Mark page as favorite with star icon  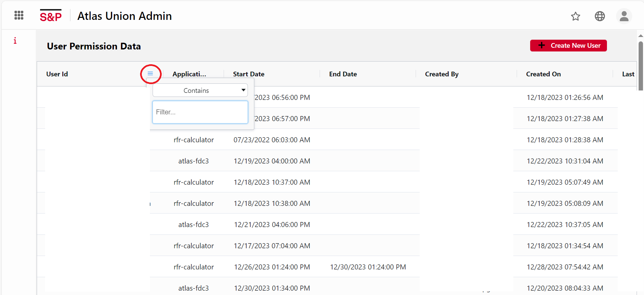click(x=576, y=16)
